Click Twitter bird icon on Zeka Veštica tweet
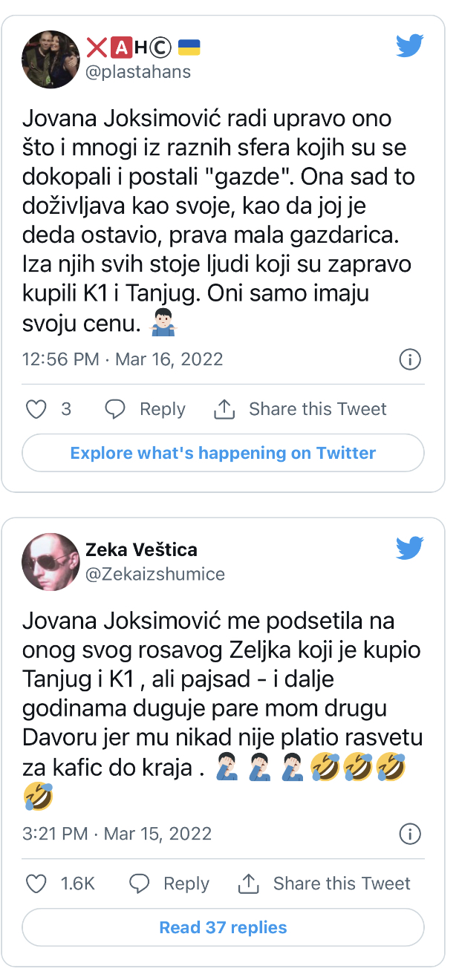This screenshot has height=980, width=459. click(x=409, y=549)
